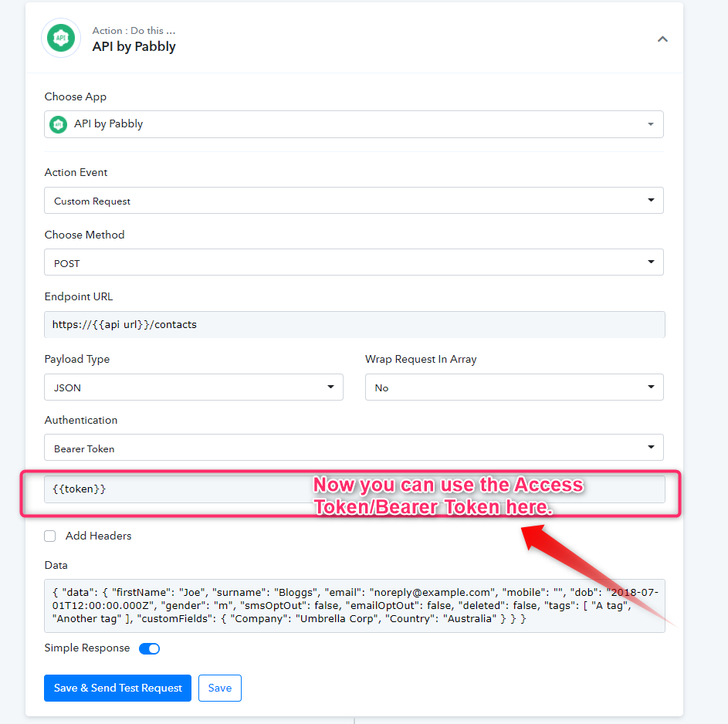
Task: Open the Payload Type JSON dropdown
Action: click(x=194, y=387)
